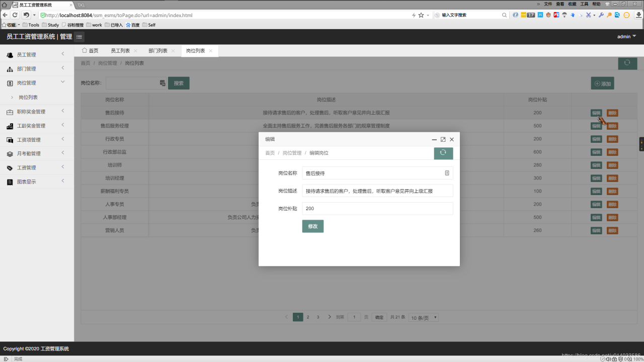
Task: Close the 部门列表 tab
Action: [x=173, y=51]
